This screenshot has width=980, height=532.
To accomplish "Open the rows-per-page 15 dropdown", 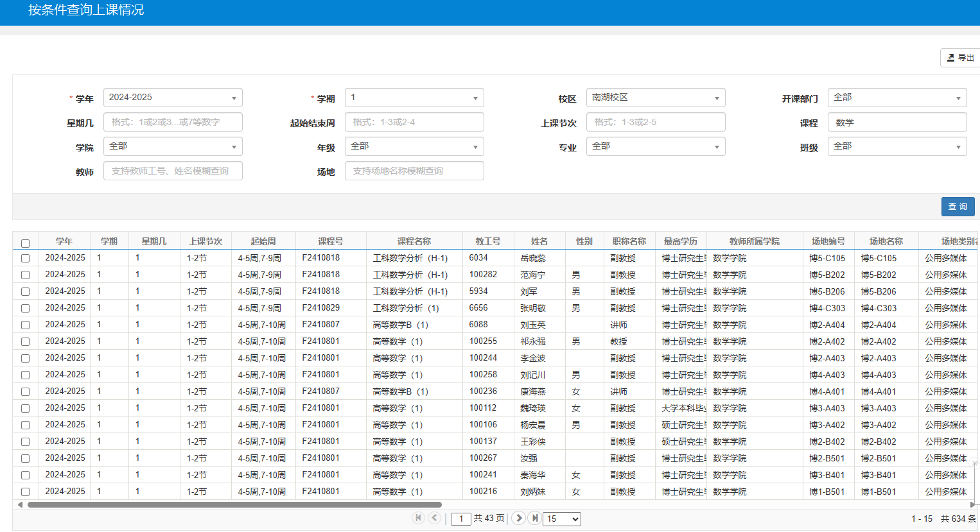I will (562, 519).
